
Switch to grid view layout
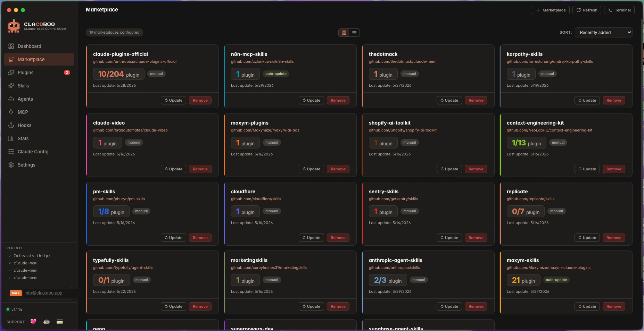click(x=344, y=33)
